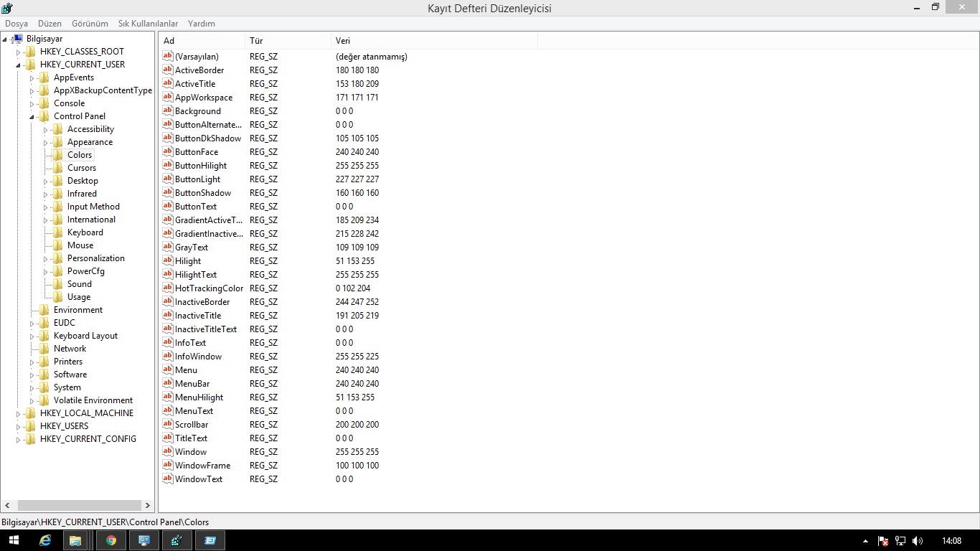Click the string icon for InfoWindow

pyautogui.click(x=168, y=357)
